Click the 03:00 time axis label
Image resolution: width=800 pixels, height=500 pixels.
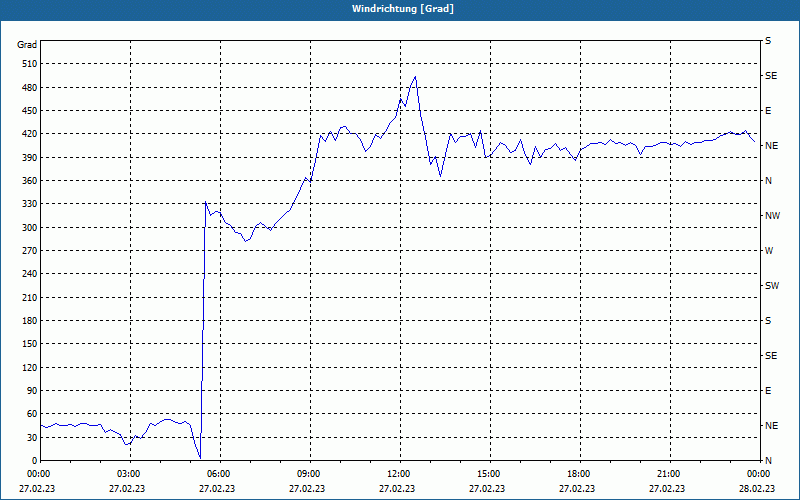click(x=130, y=474)
